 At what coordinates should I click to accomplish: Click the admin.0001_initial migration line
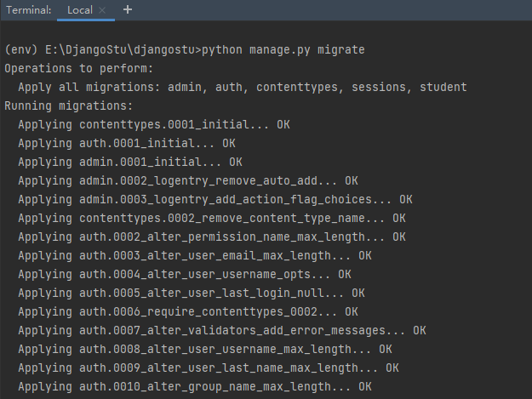click(129, 162)
